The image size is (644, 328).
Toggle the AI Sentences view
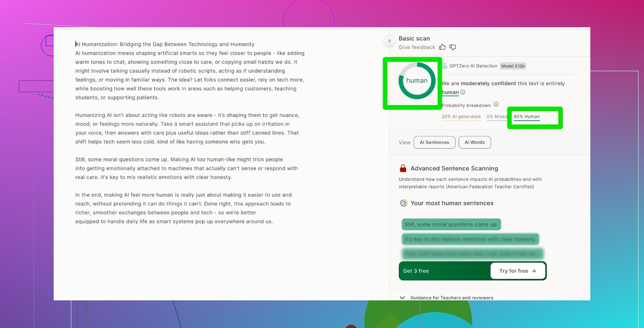coord(434,142)
